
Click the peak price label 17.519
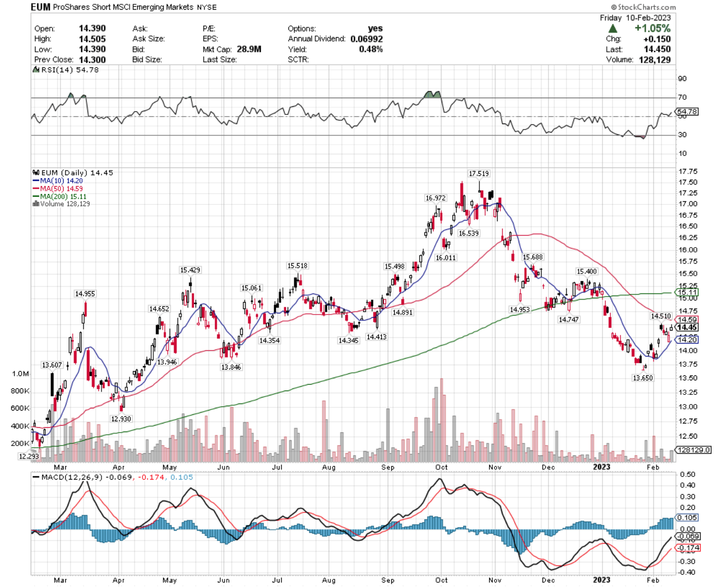tap(479, 174)
